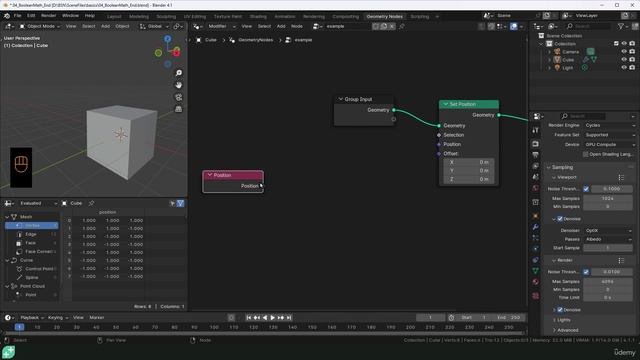Image resolution: width=640 pixels, height=360 pixels.
Task: Open the File menu
Action: tap(17, 16)
